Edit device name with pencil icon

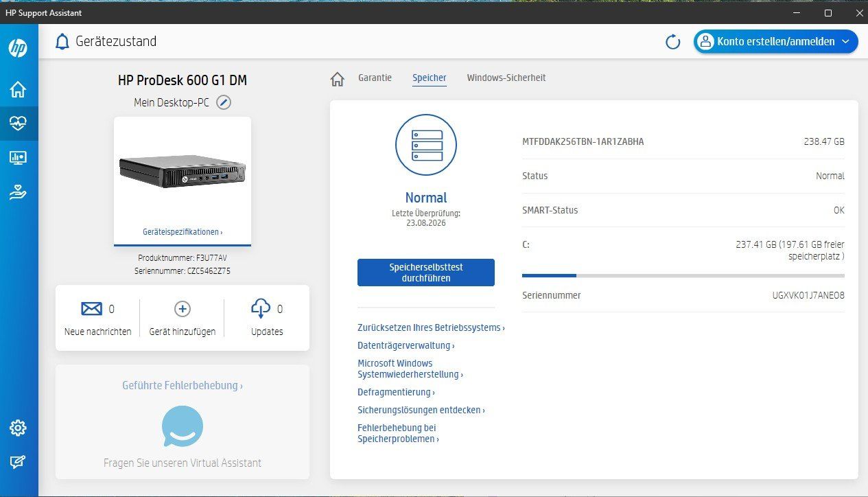[x=224, y=102]
